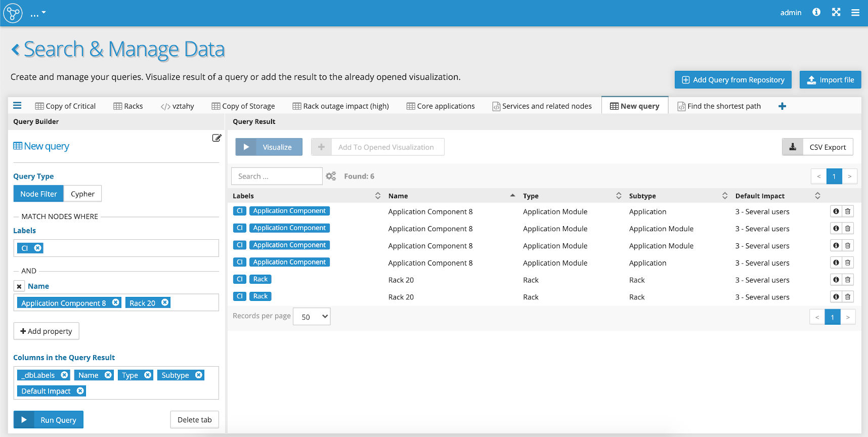Sort results by Type column
This screenshot has width=868, height=437.
618,196
